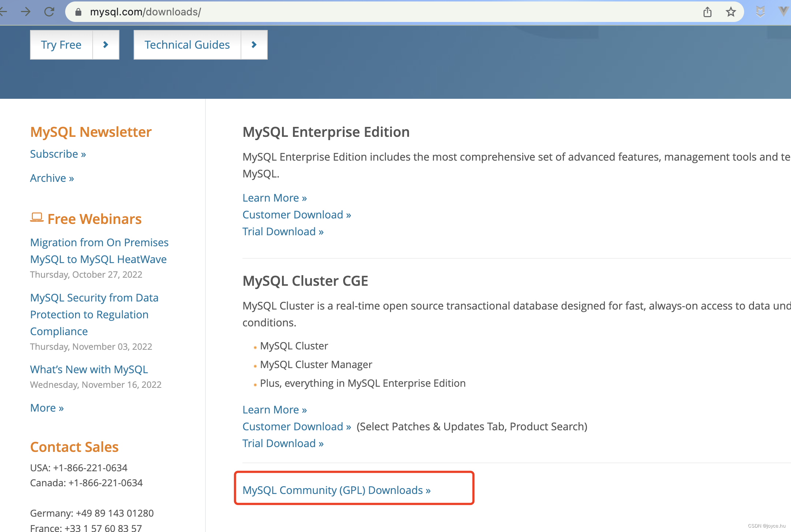This screenshot has width=791, height=532.
Task: Click the browser forward arrow
Action: 26,12
